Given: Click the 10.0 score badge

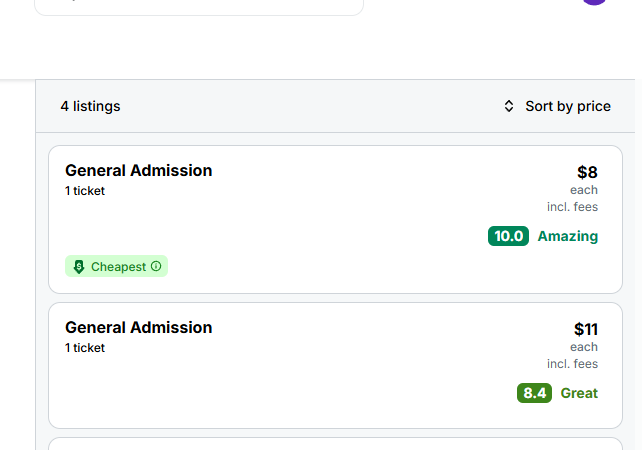Looking at the screenshot, I should coord(508,236).
